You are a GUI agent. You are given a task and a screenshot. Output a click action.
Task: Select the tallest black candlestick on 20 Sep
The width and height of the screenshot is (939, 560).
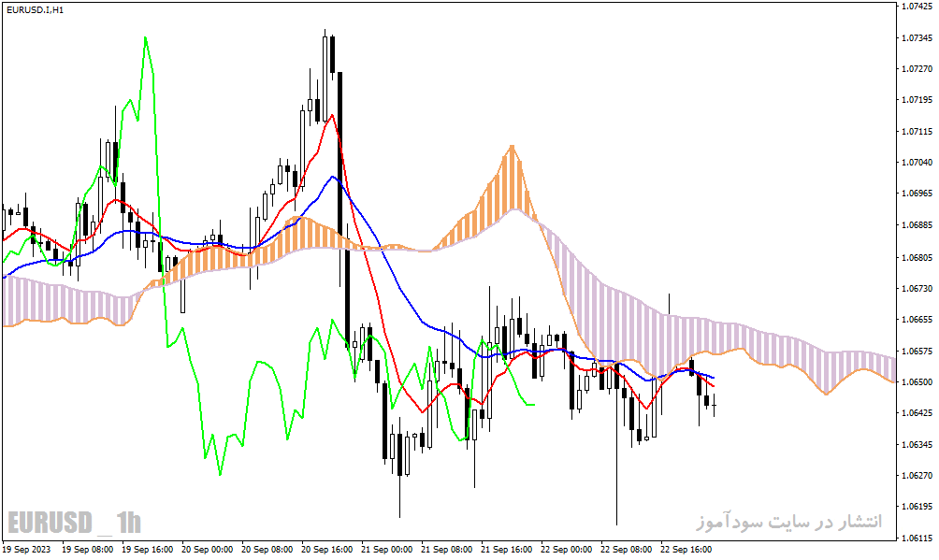(339, 209)
